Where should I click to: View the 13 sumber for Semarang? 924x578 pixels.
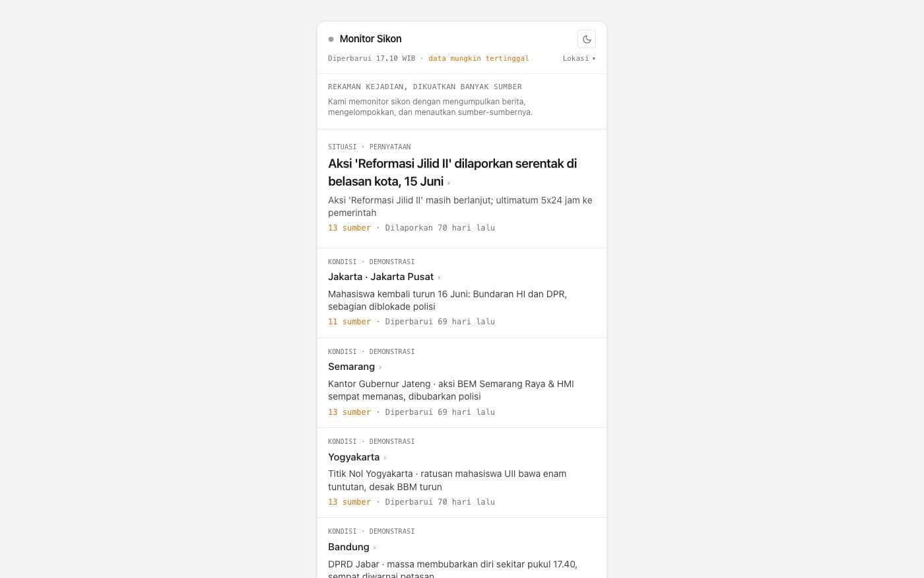[349, 412]
